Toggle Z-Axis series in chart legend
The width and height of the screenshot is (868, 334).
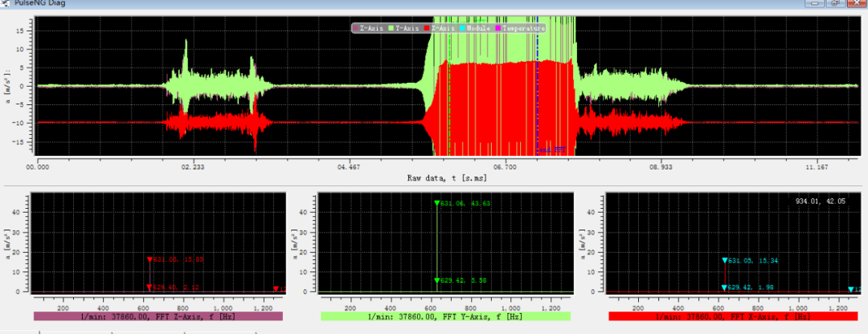click(x=370, y=28)
